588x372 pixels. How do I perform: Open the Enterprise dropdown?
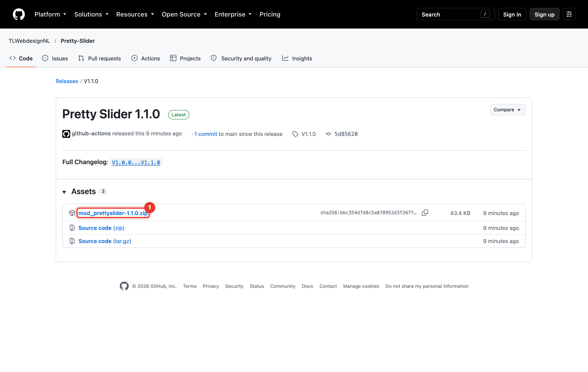point(233,14)
